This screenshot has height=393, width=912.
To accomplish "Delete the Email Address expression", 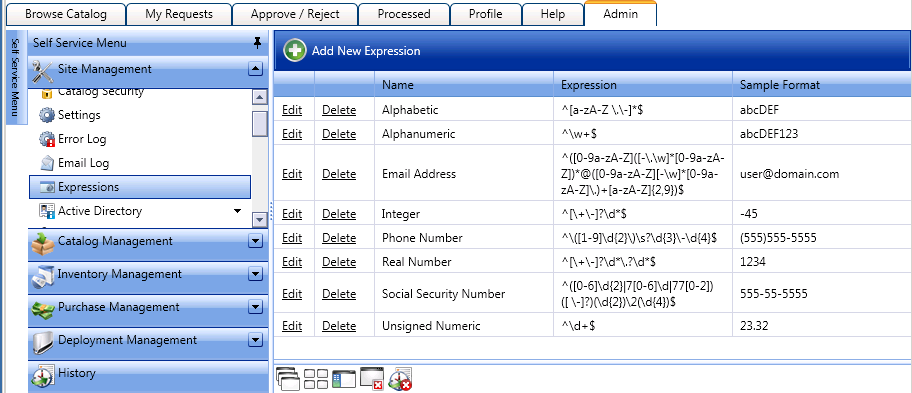I will point(339,174).
